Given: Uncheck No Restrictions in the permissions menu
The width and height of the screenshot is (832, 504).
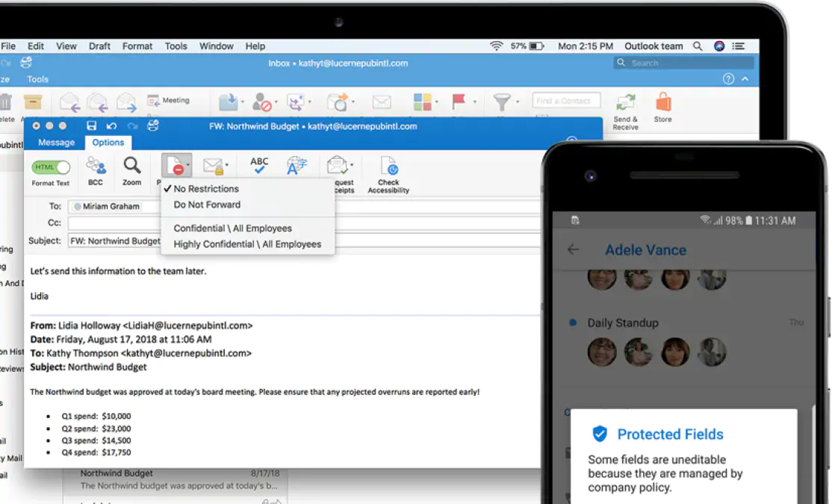Looking at the screenshot, I should pyautogui.click(x=207, y=188).
